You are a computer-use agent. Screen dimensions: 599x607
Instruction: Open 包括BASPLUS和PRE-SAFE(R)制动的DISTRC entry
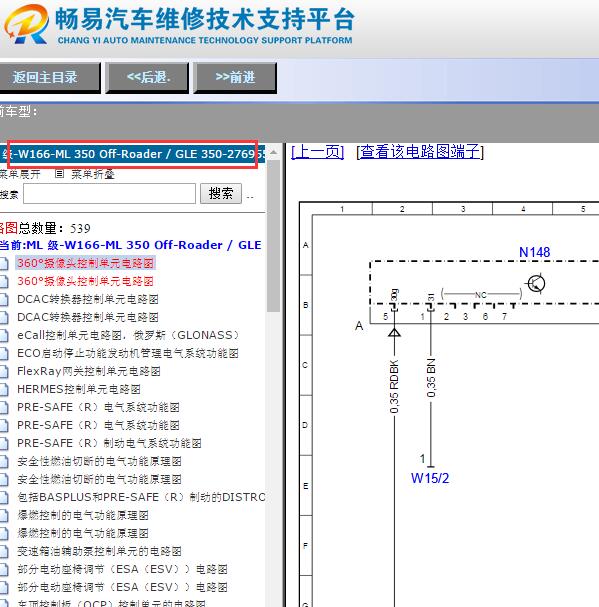pos(141,497)
